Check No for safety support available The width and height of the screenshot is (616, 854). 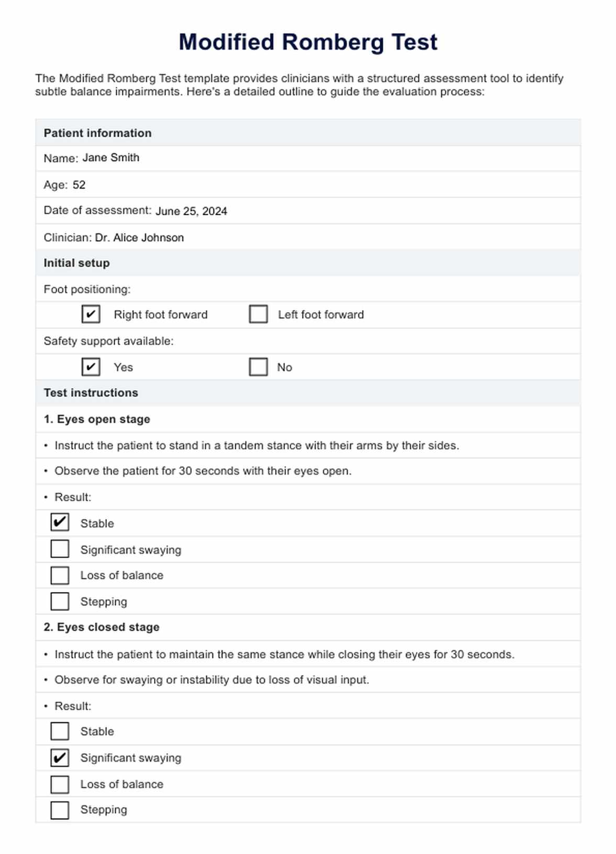click(258, 367)
